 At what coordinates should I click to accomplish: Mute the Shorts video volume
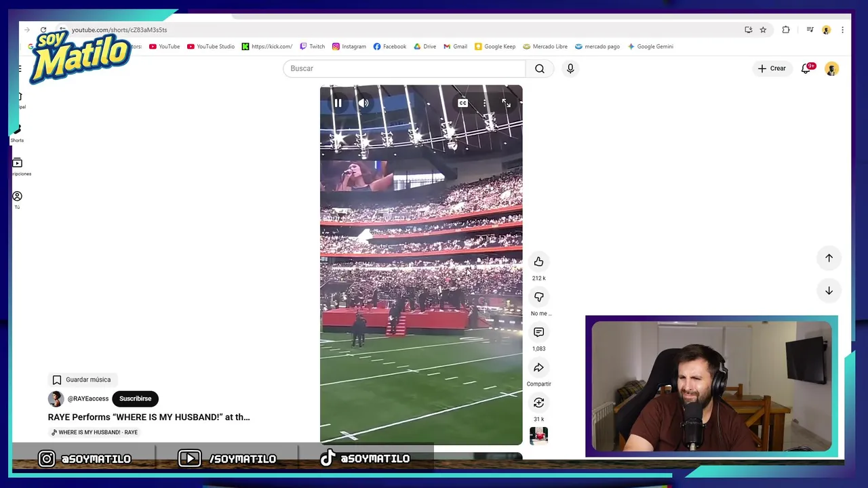[363, 103]
